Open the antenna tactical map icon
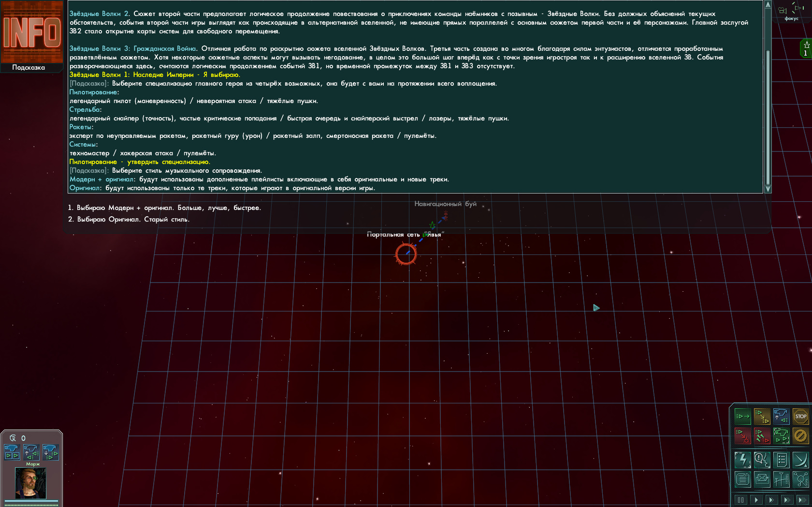This screenshot has width=812, height=507. click(x=781, y=479)
